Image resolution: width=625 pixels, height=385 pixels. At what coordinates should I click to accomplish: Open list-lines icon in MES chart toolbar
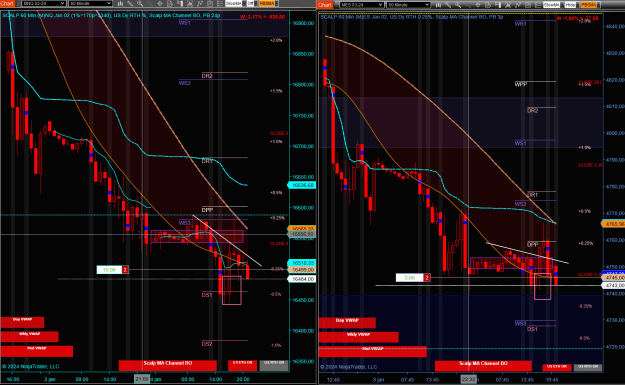pyautogui.click(x=538, y=5)
